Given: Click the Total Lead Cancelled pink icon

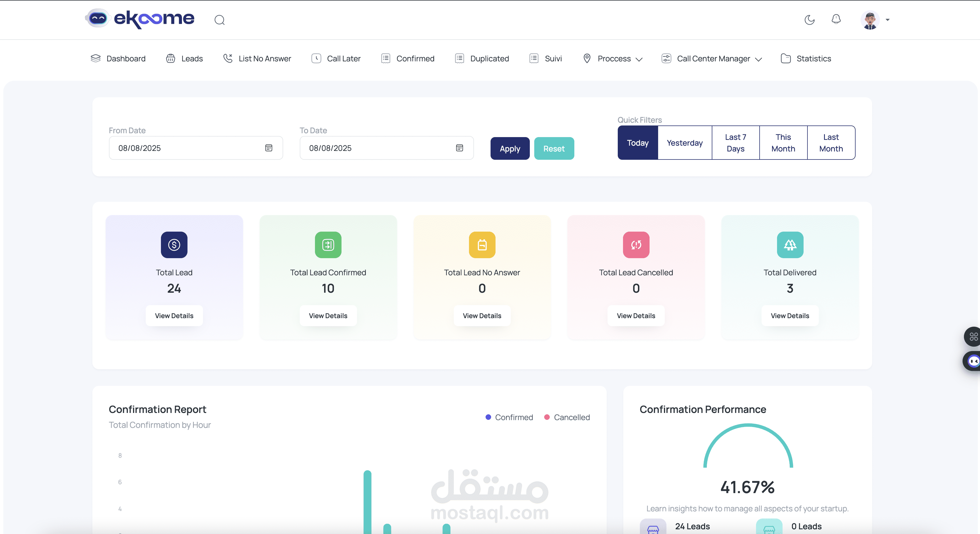Looking at the screenshot, I should click(x=636, y=245).
